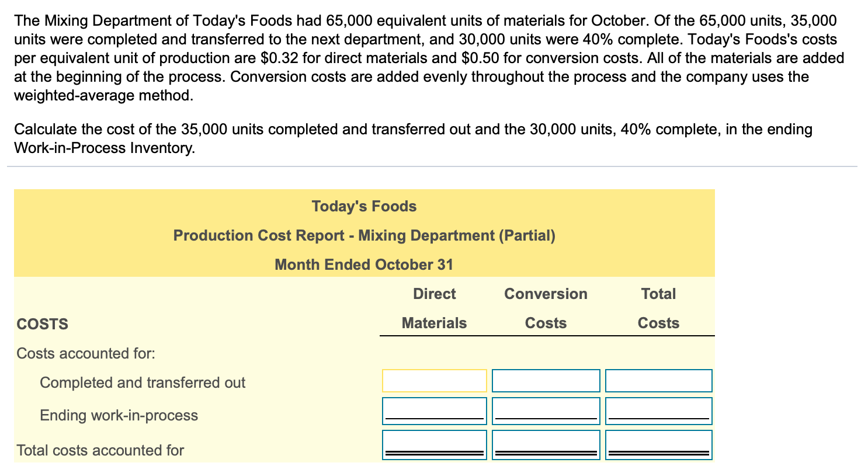868x466 pixels.
Task: Click the 'Total Costs' column header
Action: (658, 308)
